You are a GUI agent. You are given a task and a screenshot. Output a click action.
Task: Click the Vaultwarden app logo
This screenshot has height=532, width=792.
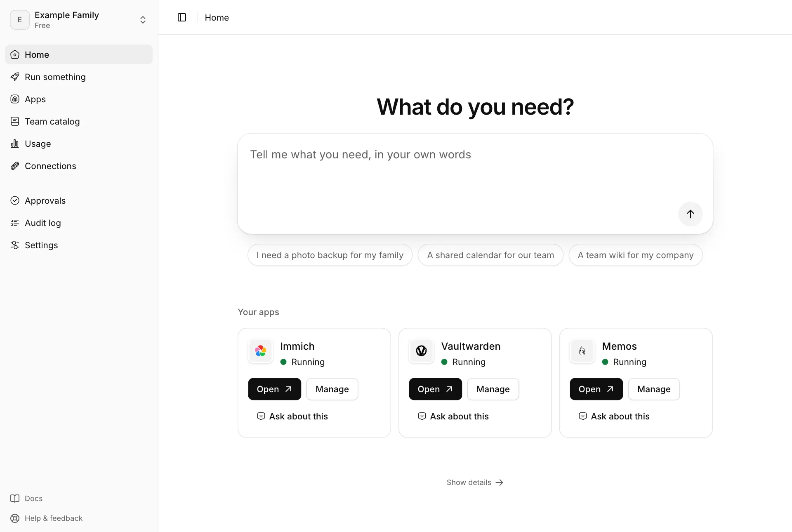421,351
